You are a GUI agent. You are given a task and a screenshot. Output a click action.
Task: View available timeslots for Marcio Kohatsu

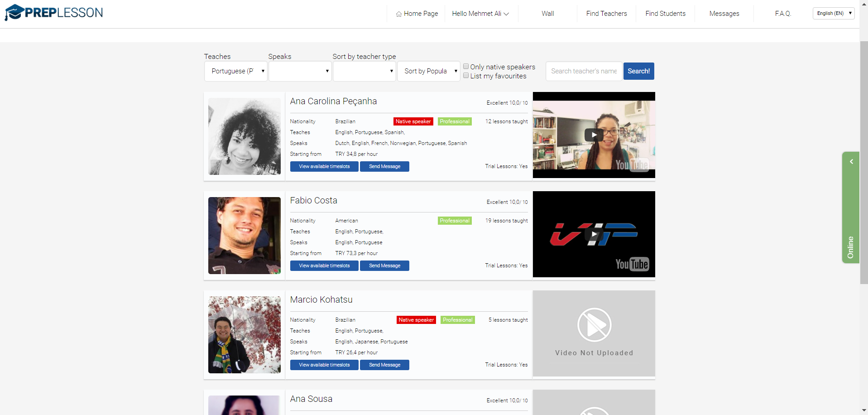324,365
